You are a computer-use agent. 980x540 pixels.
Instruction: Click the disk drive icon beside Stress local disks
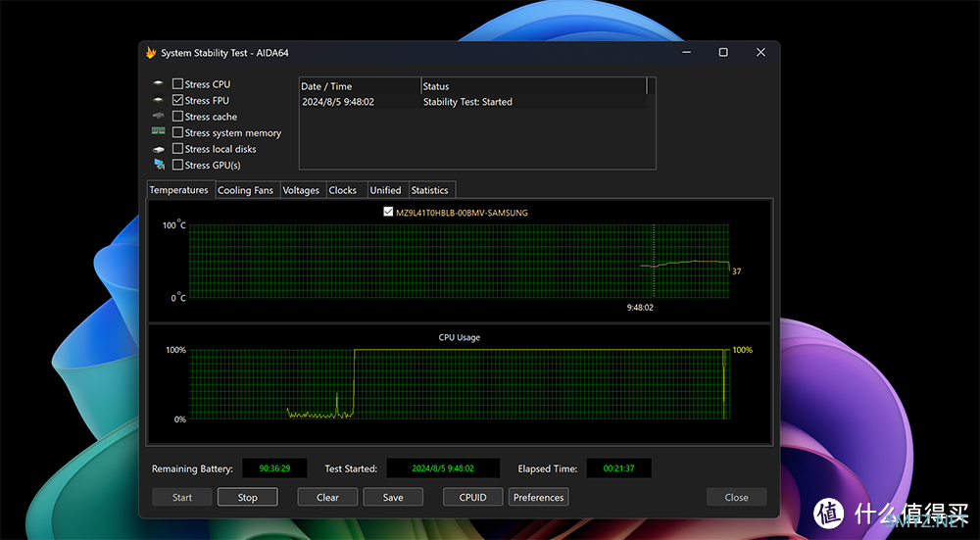tap(159, 149)
